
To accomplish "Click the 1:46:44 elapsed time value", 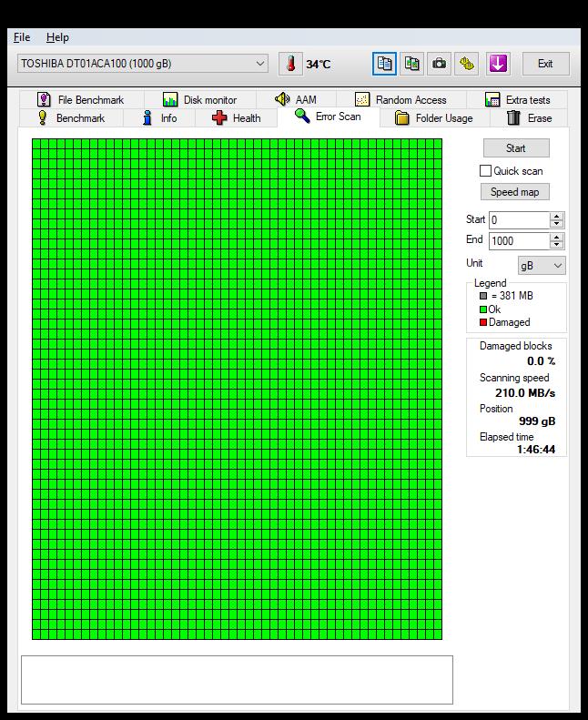I will (536, 449).
